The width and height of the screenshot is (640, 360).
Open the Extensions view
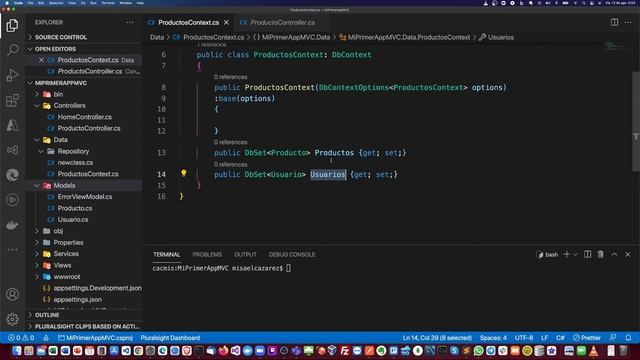coord(12,100)
